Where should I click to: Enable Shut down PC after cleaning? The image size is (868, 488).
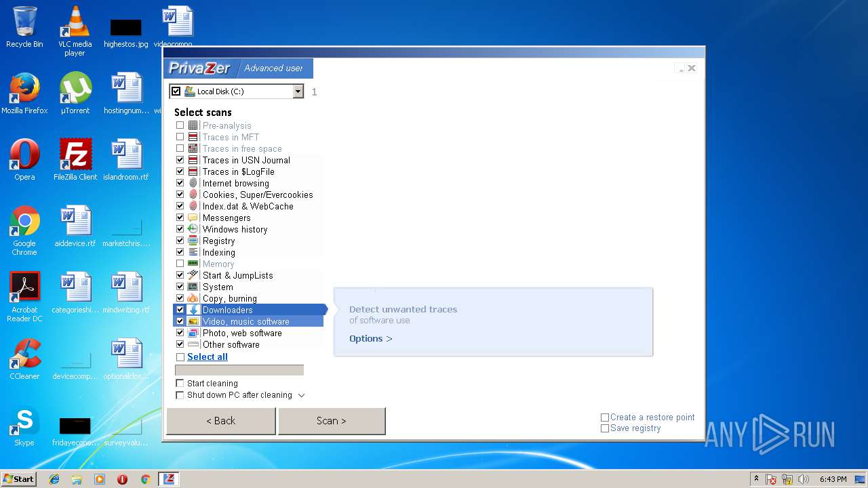[x=180, y=395]
